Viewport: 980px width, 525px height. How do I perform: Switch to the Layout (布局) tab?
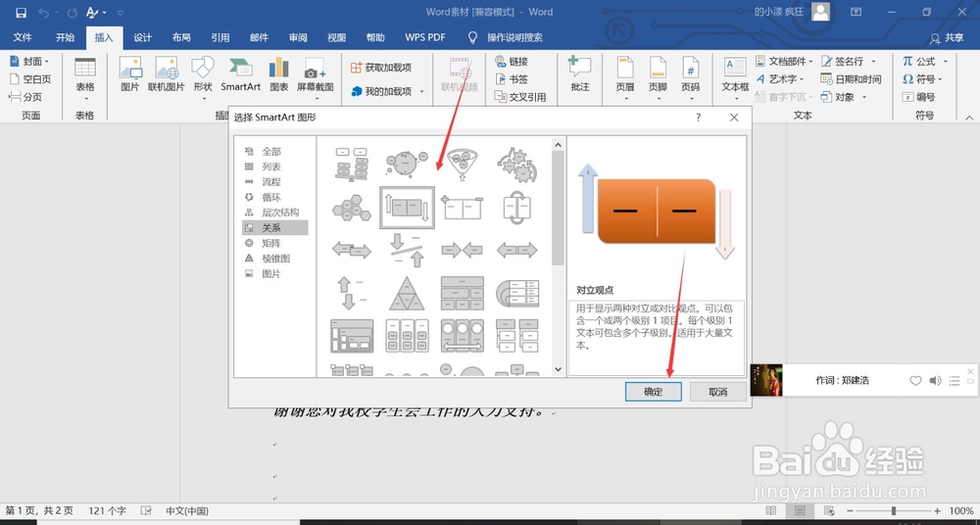tap(181, 37)
